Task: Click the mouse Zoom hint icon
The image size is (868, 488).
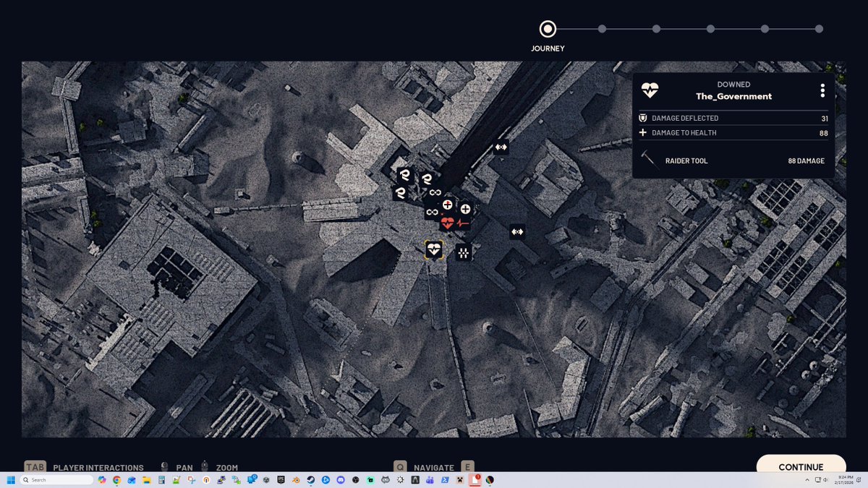Action: click(205, 467)
